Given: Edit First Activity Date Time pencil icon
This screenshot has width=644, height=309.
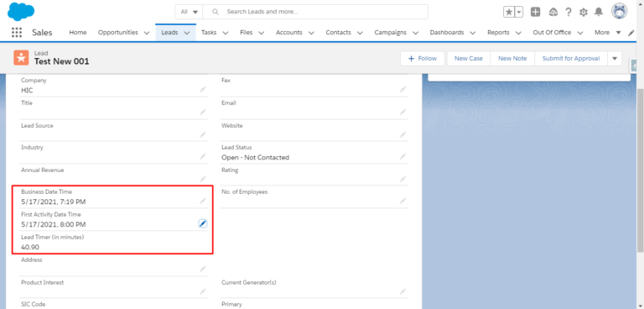Looking at the screenshot, I should pos(202,223).
